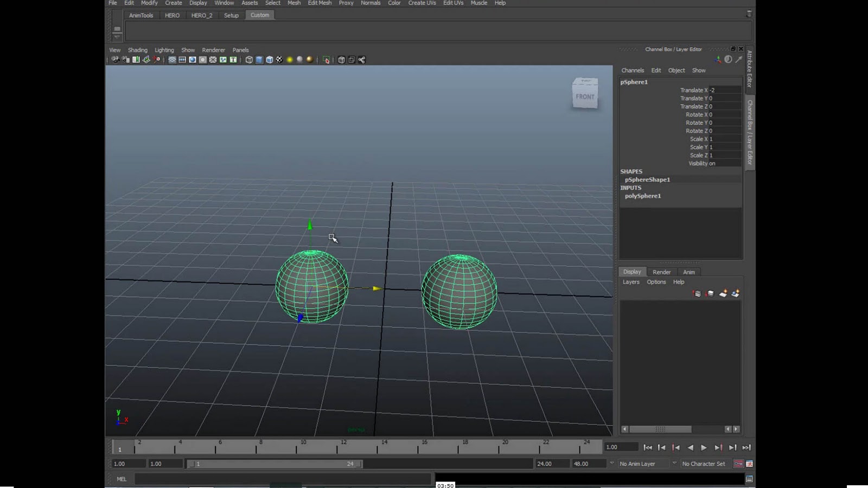Switch to the Render layer tab
The width and height of the screenshot is (868, 488).
point(661,272)
